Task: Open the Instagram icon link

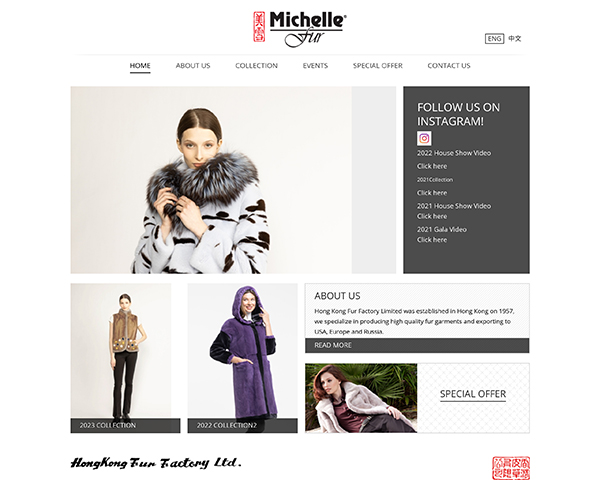Action: pos(424,138)
